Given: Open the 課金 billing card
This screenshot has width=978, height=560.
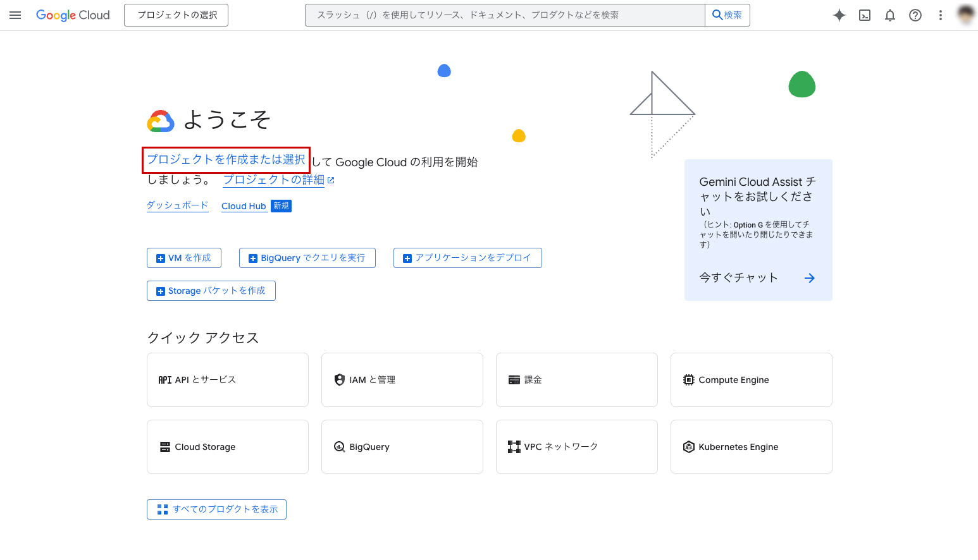Looking at the screenshot, I should (x=577, y=380).
